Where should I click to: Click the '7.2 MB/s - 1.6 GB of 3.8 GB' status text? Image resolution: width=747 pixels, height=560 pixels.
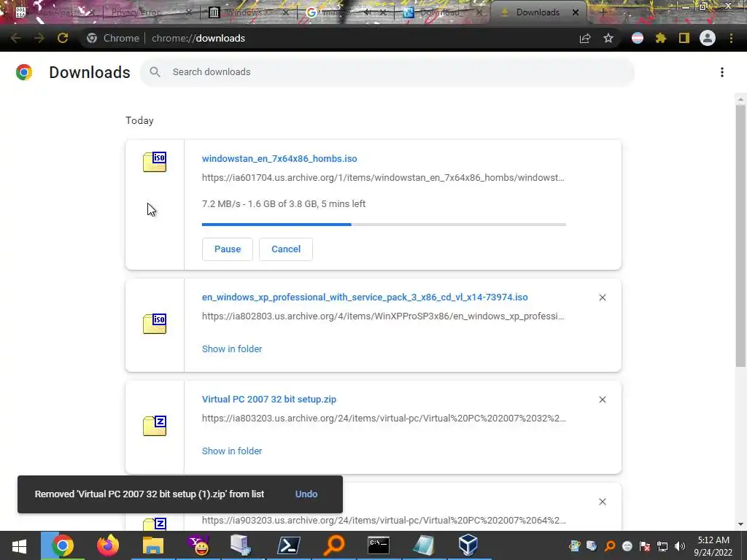(x=284, y=204)
